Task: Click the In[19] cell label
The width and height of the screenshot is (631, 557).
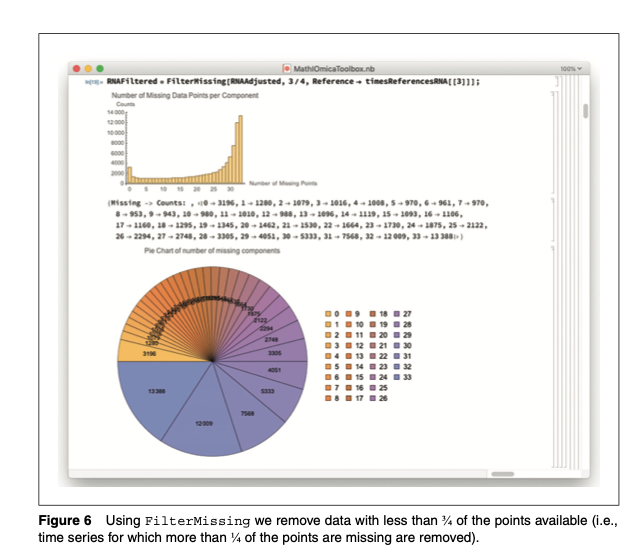Action: point(94,82)
